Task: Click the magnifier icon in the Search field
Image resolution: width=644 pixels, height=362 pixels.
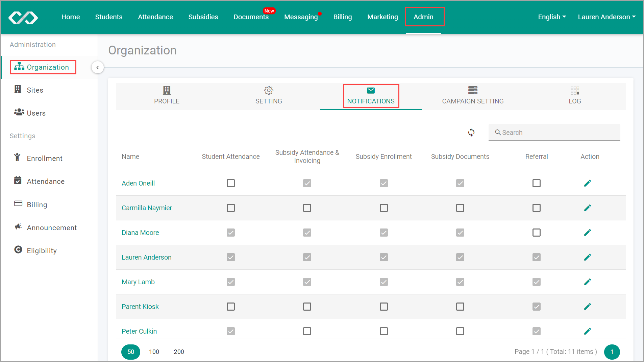Action: (498, 132)
